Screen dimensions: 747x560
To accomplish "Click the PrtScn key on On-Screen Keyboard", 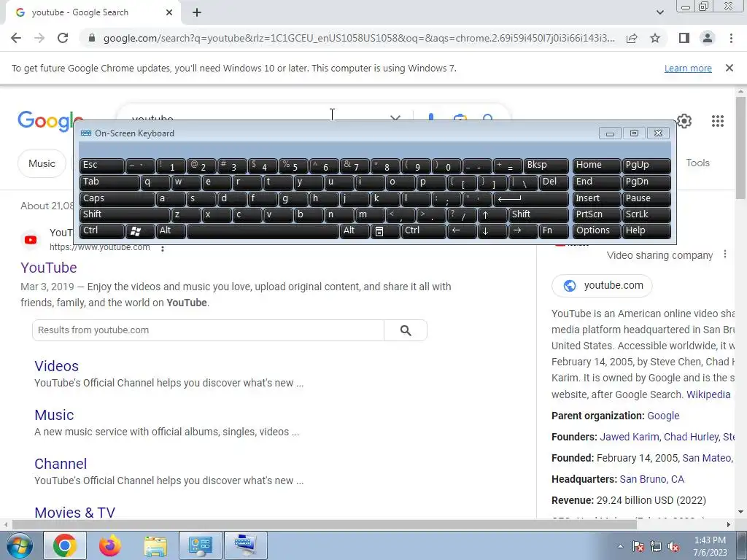I will 597,214.
